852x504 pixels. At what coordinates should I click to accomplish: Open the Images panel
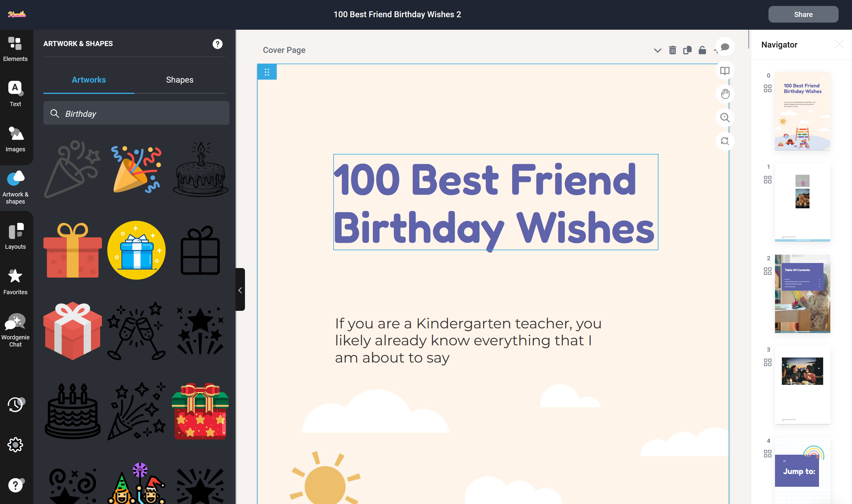15,139
